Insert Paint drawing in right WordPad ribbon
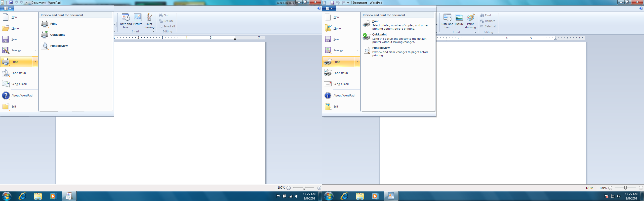Image resolution: width=644 pixels, height=201 pixels. [470, 21]
